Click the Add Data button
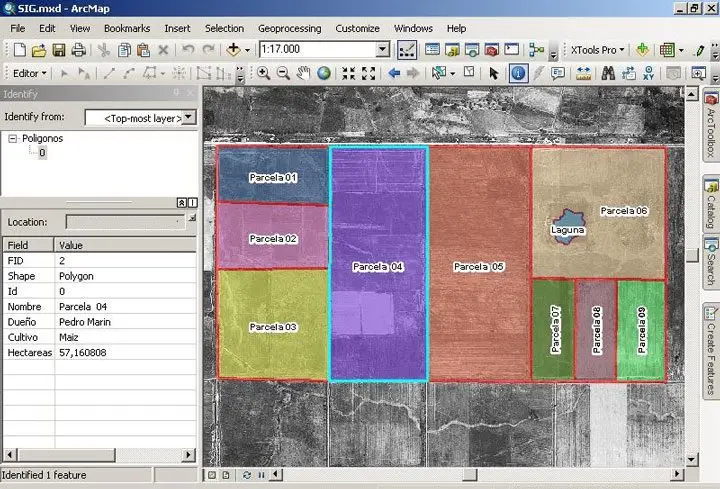 pos(235,49)
